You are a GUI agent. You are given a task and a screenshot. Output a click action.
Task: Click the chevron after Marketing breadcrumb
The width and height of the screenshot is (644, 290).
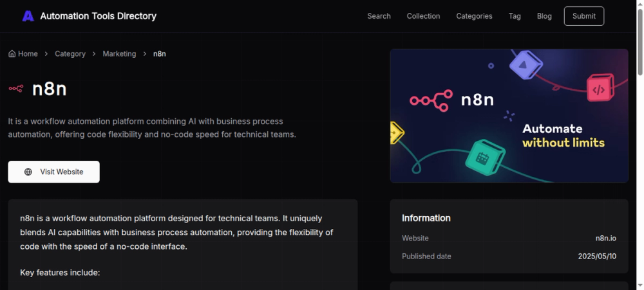144,54
